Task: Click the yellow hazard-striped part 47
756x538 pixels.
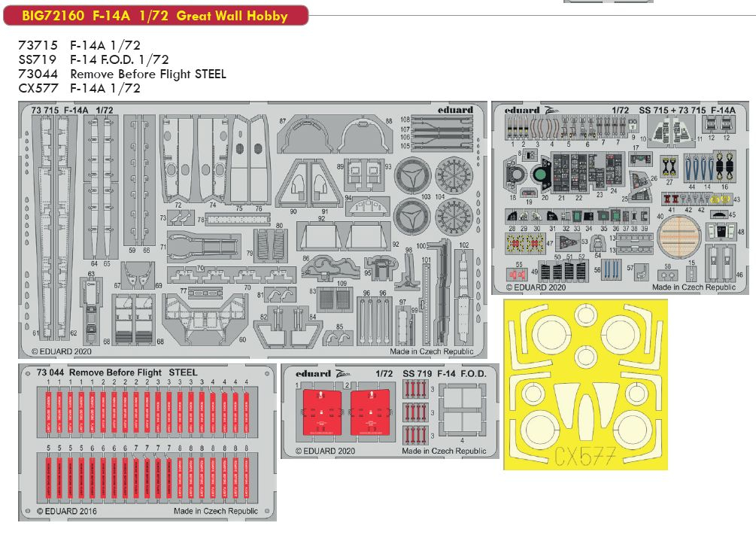Action: [x=526, y=244]
